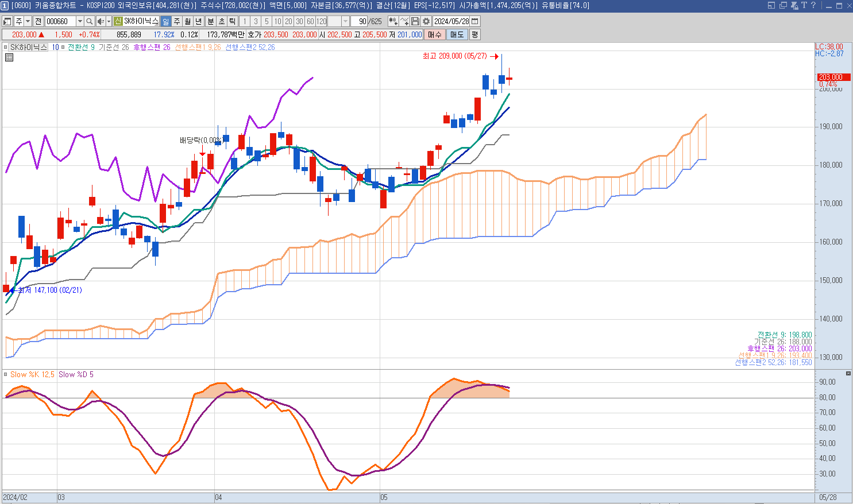Choose the 3 interval button

pos(256,21)
